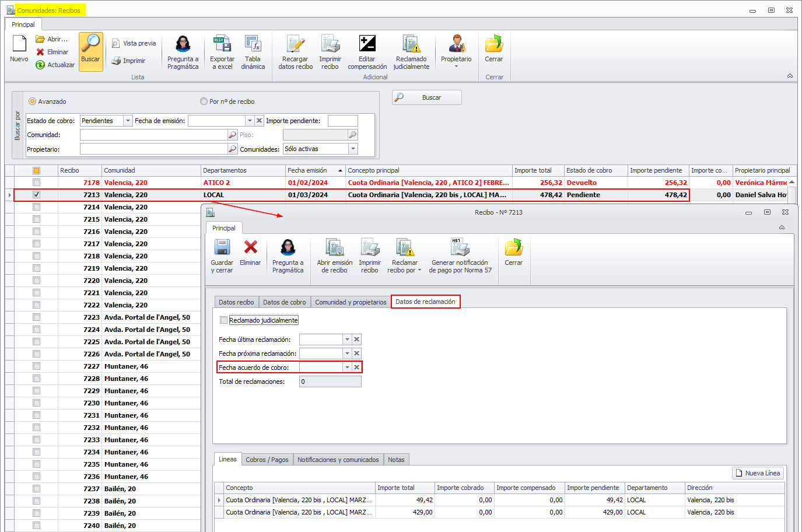Select the Avanzado search radio button
This screenshot has height=532, width=802.
pos(33,101)
